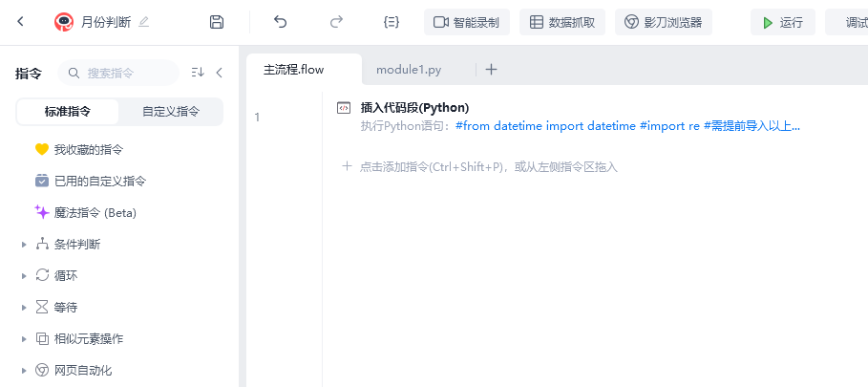
Task: Open the variables {≡} panel
Action: tap(391, 22)
